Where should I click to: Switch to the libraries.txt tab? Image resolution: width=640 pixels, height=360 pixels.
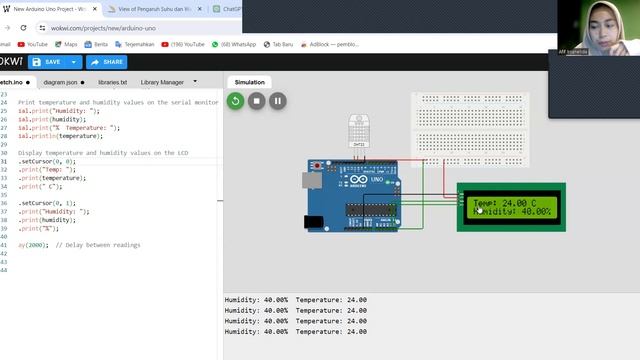(x=112, y=82)
